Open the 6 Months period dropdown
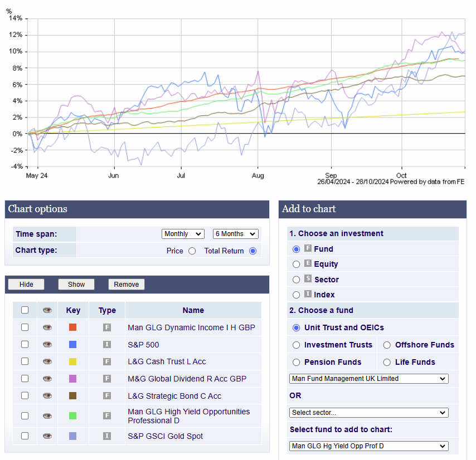The width and height of the screenshot is (476, 460). (x=235, y=234)
